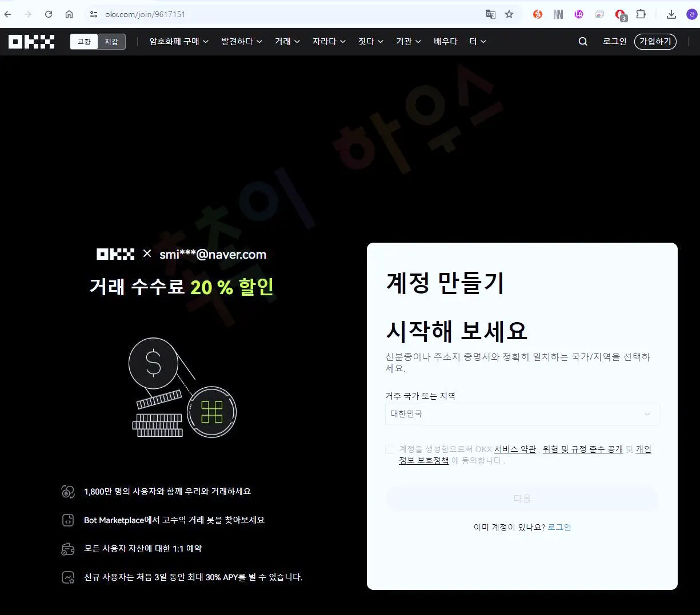
Task: Click the 30% APY chart icon
Action: [x=68, y=577]
